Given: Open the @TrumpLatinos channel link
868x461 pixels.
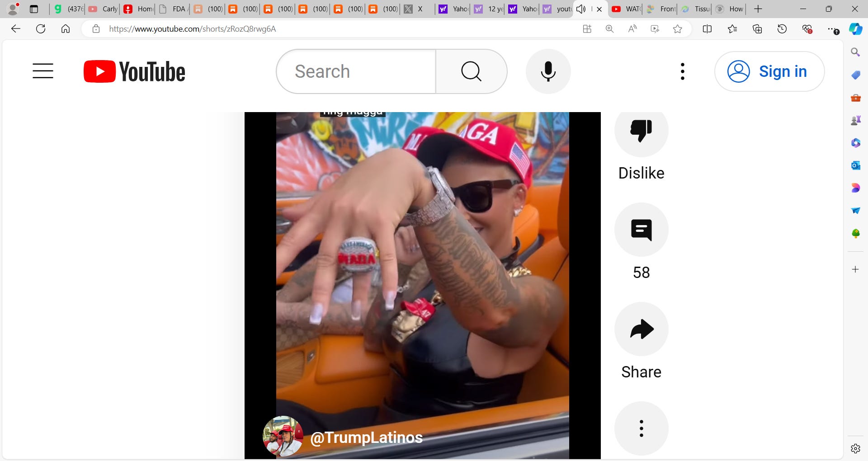Looking at the screenshot, I should tap(366, 437).
